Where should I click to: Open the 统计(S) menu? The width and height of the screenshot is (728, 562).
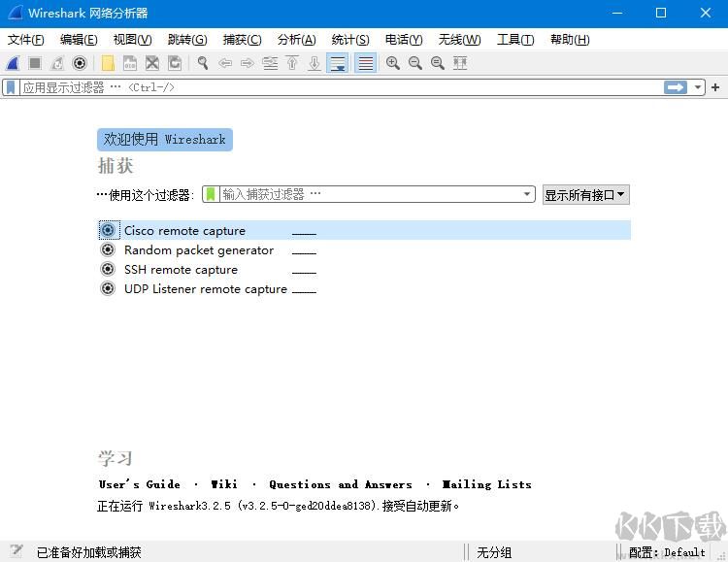(350, 40)
